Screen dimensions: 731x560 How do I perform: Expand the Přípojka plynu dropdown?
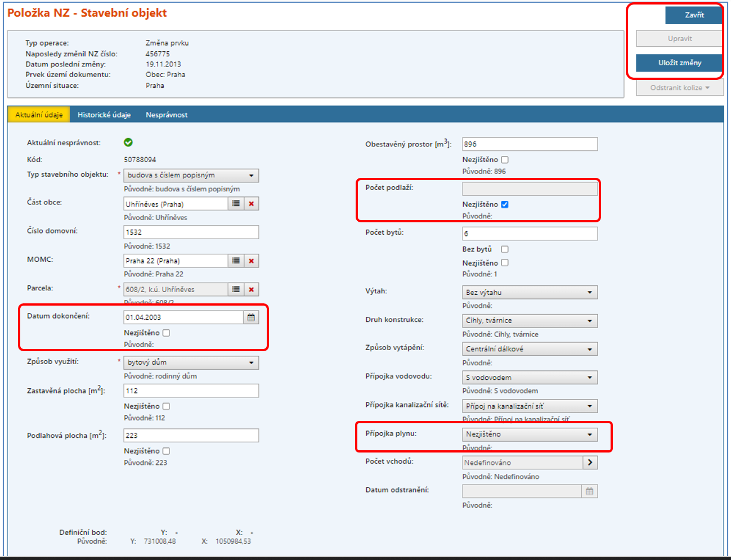[x=530, y=434]
